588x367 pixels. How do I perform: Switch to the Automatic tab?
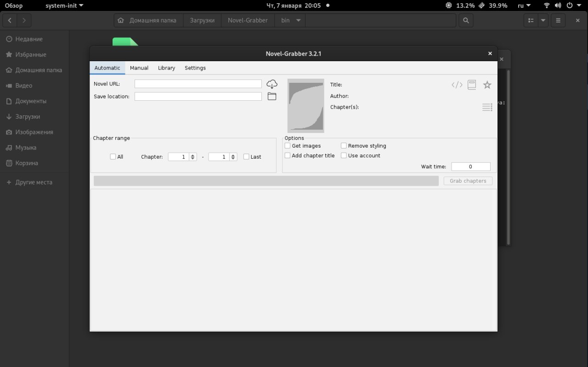coord(107,68)
